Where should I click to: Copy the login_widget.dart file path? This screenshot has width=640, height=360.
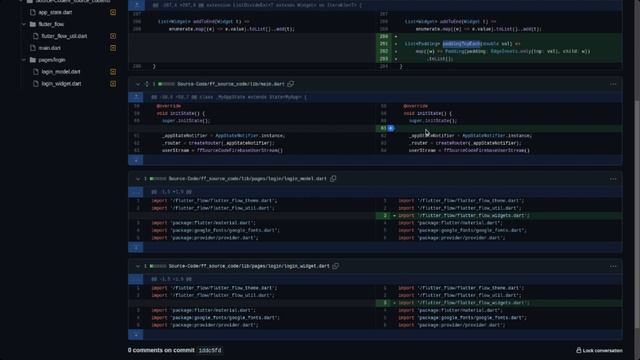pyautogui.click(x=336, y=266)
